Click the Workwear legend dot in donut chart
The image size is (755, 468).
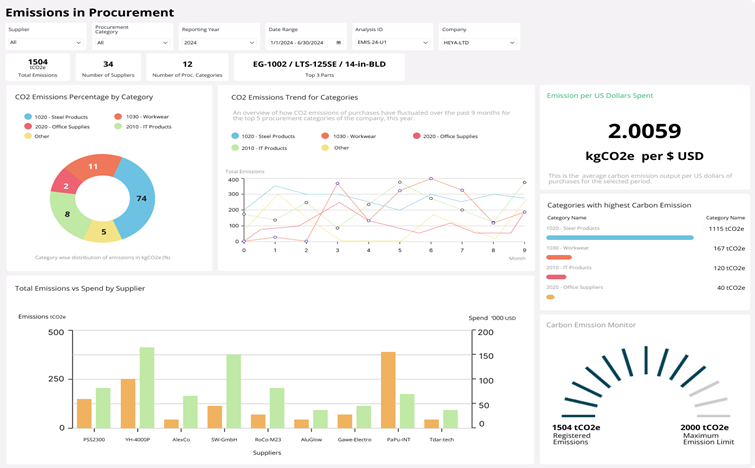(118, 117)
